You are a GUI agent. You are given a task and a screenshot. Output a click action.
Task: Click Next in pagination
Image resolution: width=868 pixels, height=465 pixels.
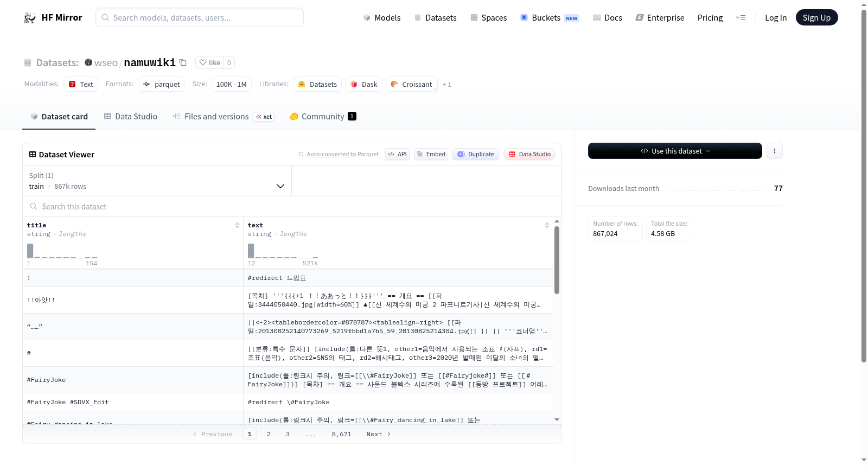coord(379,434)
